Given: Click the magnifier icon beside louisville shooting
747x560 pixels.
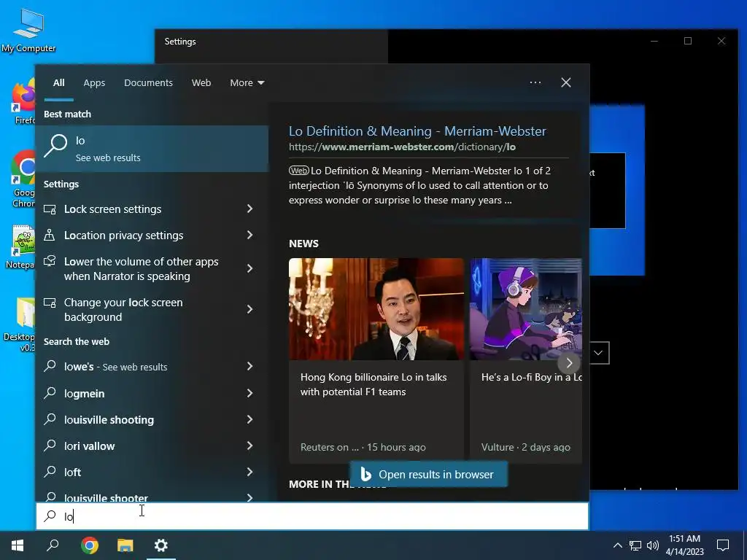Looking at the screenshot, I should coord(50,419).
